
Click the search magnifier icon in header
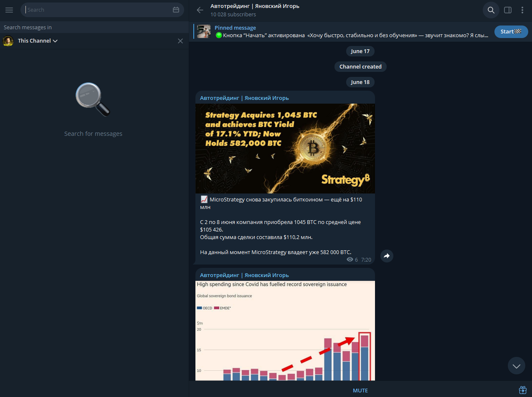tap(491, 10)
